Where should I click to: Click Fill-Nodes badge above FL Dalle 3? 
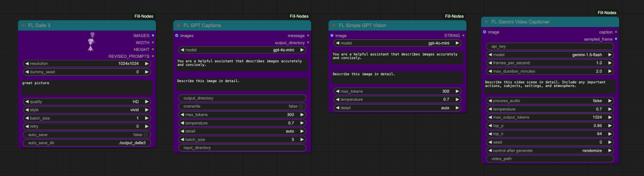click(x=144, y=16)
